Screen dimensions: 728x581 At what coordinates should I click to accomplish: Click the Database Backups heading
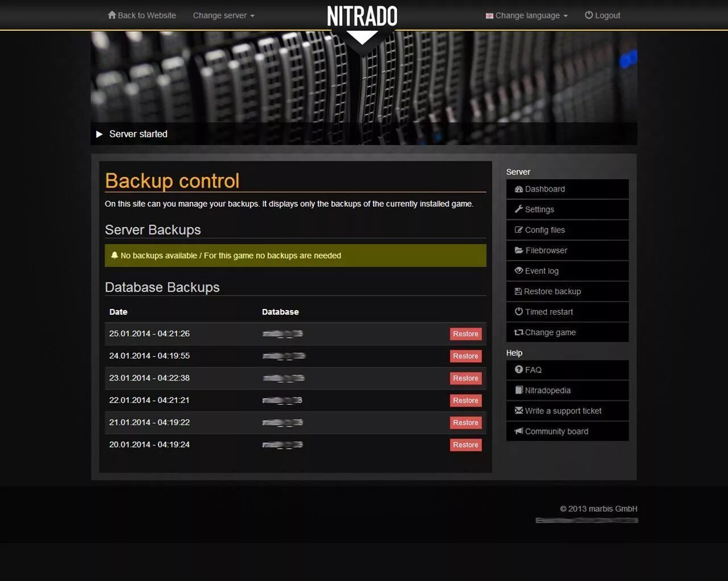click(162, 287)
